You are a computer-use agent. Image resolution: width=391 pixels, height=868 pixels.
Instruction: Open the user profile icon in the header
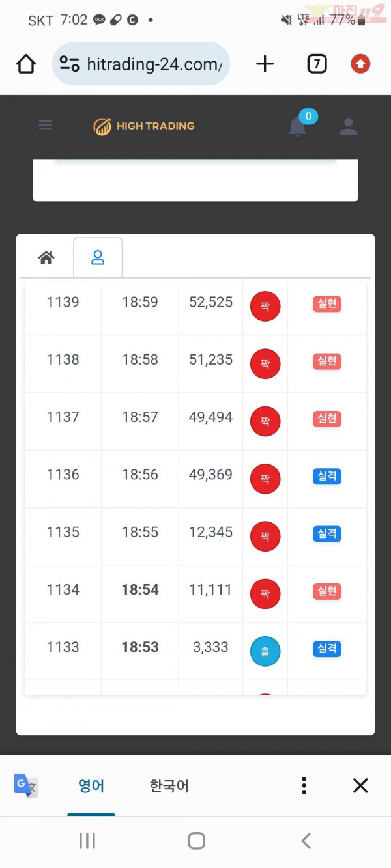pyautogui.click(x=349, y=126)
